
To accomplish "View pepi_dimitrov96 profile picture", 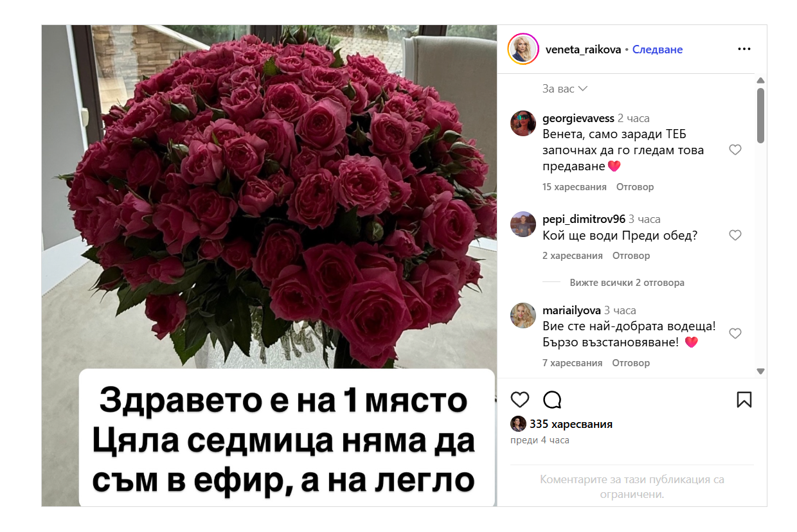I will (x=523, y=224).
